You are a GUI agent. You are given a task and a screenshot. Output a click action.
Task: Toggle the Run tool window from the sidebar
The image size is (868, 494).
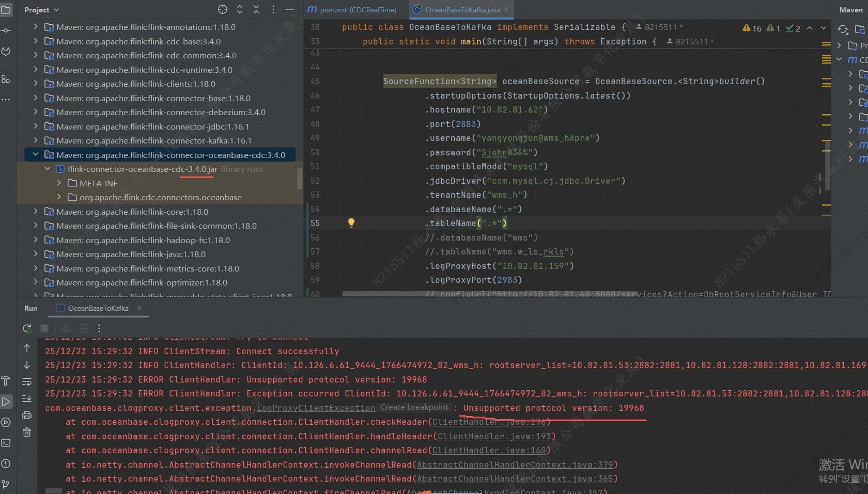tap(6, 402)
